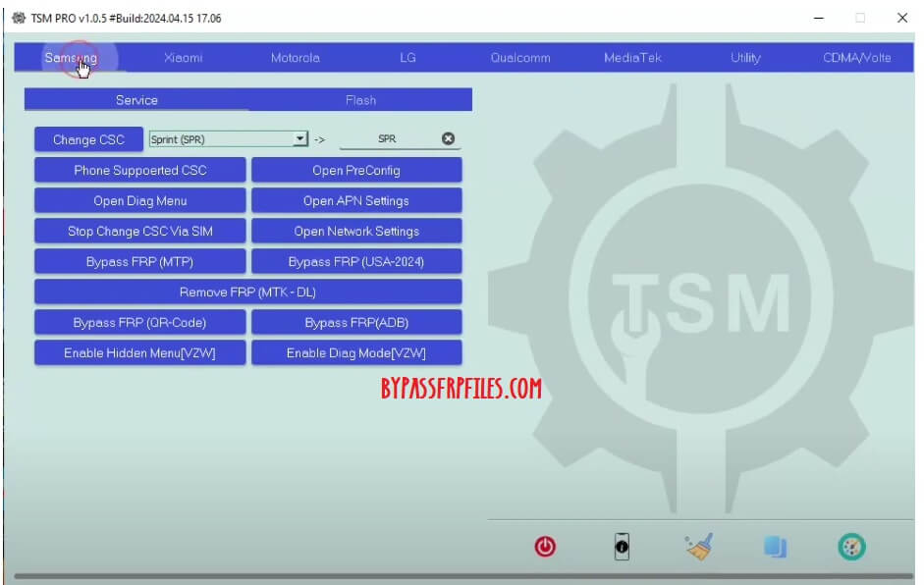The width and height of the screenshot is (924, 585).
Task: Click the broom cleanup icon
Action: click(698, 547)
